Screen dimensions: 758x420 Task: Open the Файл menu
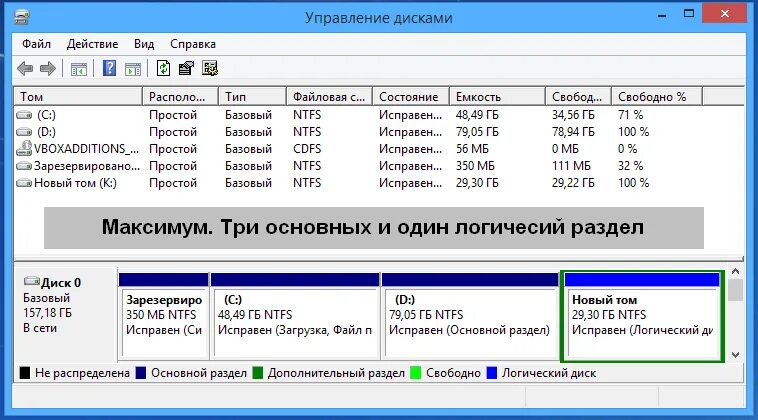pos(36,44)
